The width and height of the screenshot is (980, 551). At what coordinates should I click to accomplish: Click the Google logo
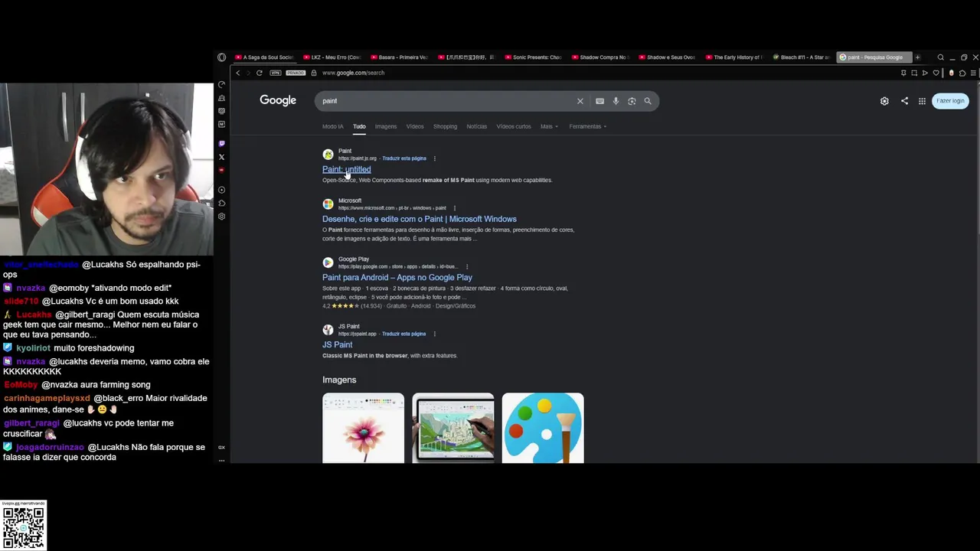click(278, 100)
